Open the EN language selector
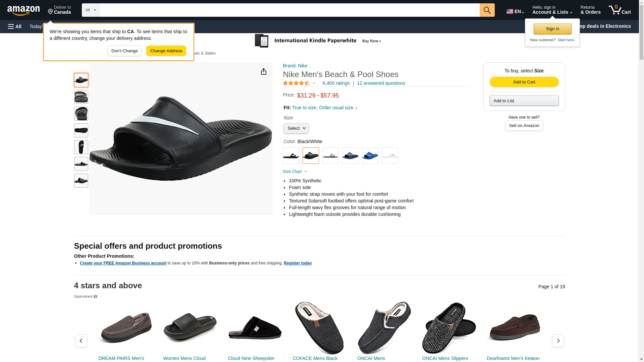The width and height of the screenshot is (644, 362). (x=515, y=11)
